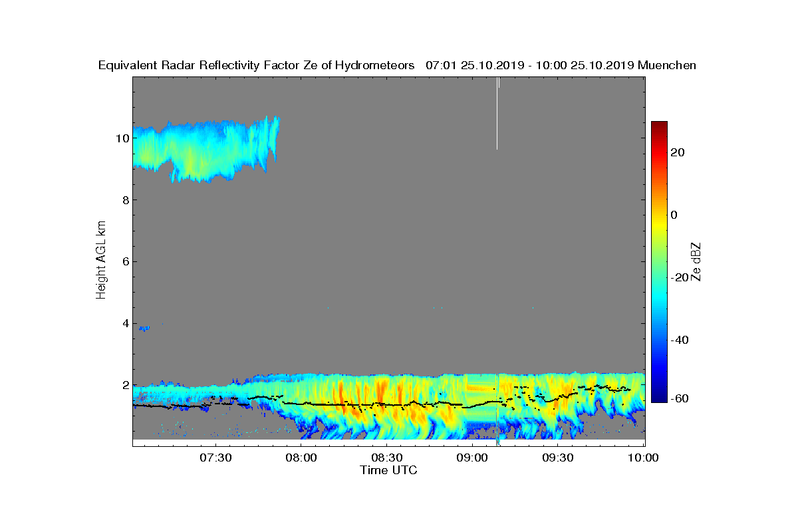Click the colorbar value 0

(x=675, y=215)
